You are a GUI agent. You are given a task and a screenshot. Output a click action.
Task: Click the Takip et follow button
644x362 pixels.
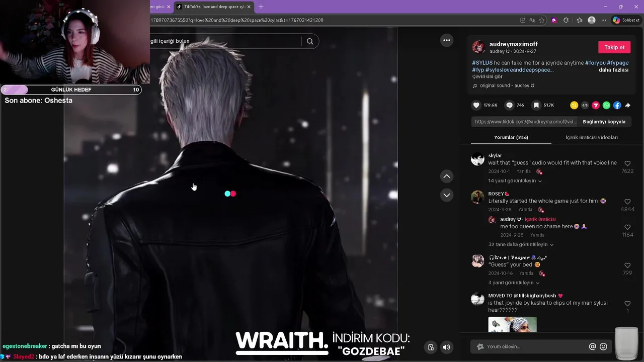[614, 47]
